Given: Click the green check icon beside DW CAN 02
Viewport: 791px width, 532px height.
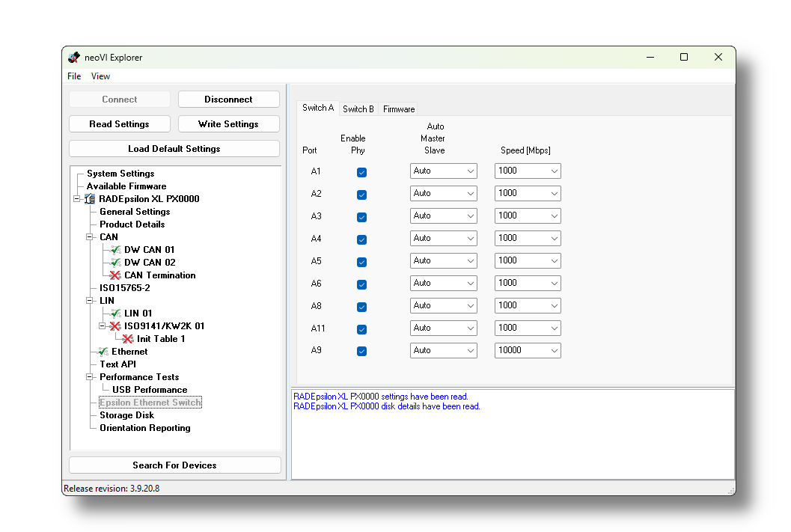Looking at the screenshot, I should [115, 262].
